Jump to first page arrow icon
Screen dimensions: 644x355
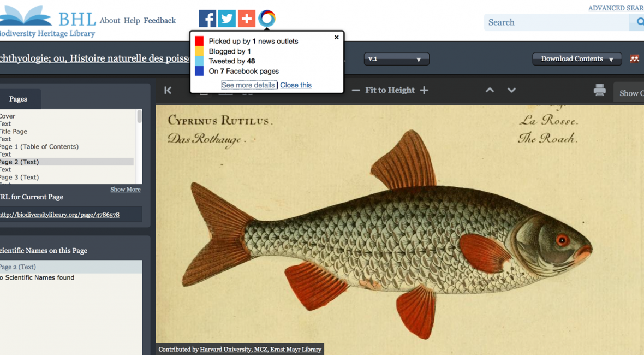pos(168,91)
